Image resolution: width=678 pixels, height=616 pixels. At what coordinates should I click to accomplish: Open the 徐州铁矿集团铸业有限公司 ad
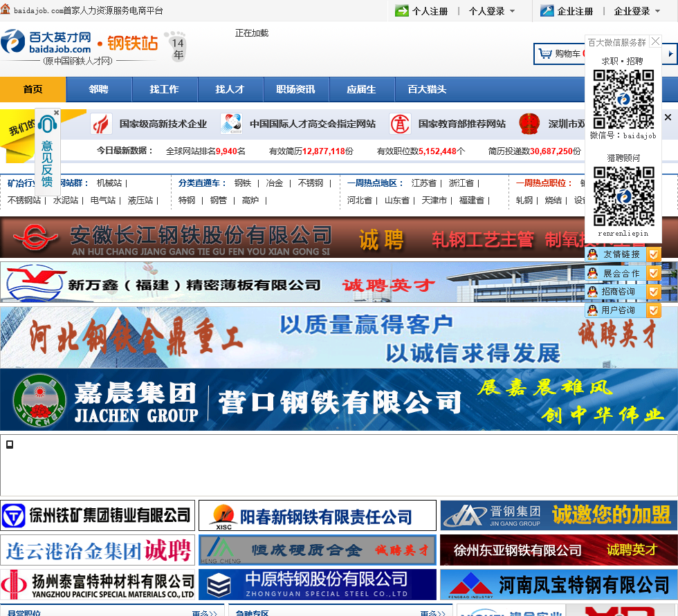[x=98, y=515]
